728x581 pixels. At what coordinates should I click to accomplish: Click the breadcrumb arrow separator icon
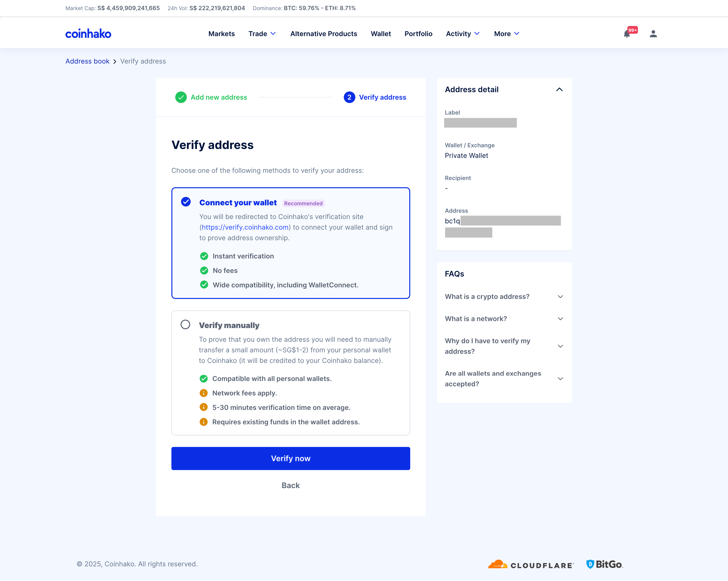pos(115,61)
